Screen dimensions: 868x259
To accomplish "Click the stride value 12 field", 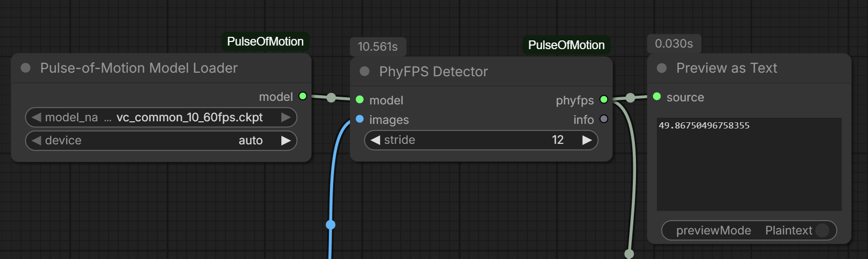I will (x=481, y=140).
